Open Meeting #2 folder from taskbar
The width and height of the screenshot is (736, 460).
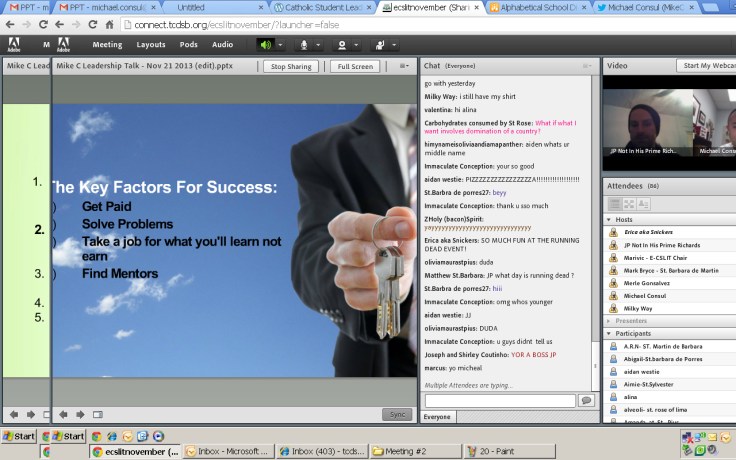point(416,452)
